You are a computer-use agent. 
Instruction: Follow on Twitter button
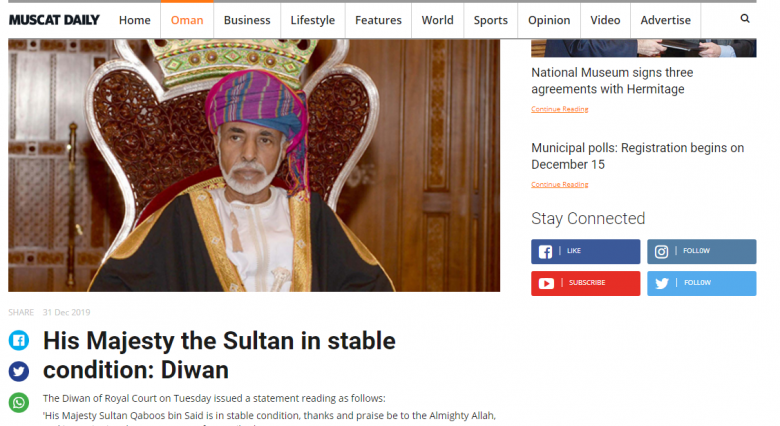[x=701, y=283]
